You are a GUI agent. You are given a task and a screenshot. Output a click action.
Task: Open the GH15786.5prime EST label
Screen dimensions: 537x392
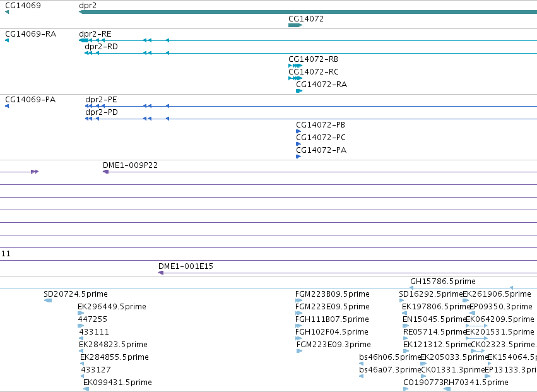443,282
